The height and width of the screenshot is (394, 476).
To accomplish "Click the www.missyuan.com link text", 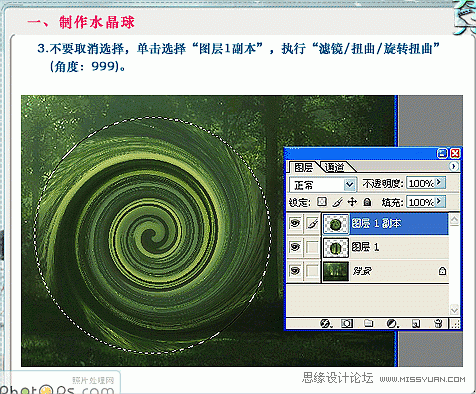I will point(422,379).
